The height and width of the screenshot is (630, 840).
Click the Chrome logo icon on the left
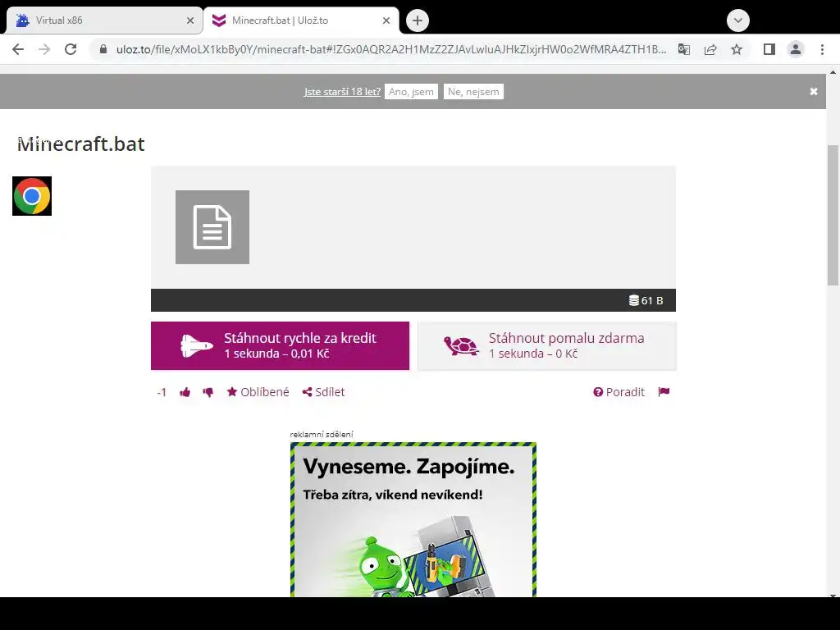(x=32, y=196)
